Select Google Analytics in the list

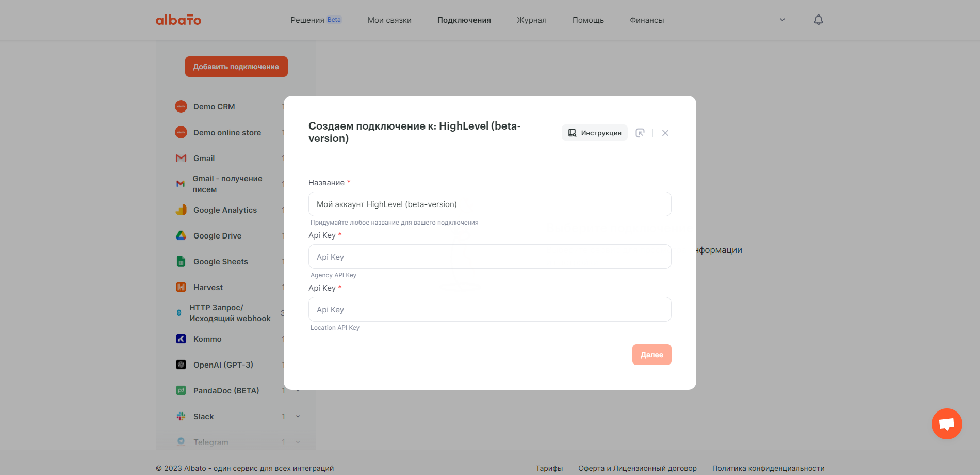[225, 210]
